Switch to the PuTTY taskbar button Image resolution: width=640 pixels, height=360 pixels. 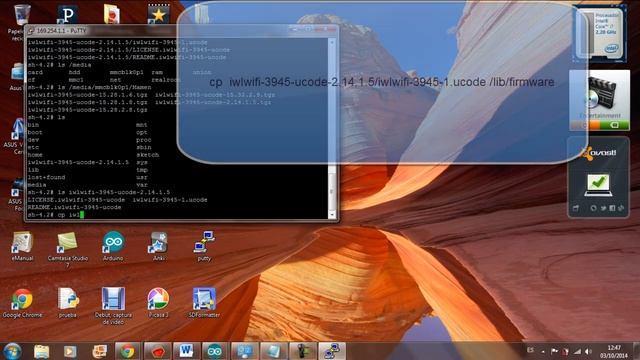click(x=331, y=351)
